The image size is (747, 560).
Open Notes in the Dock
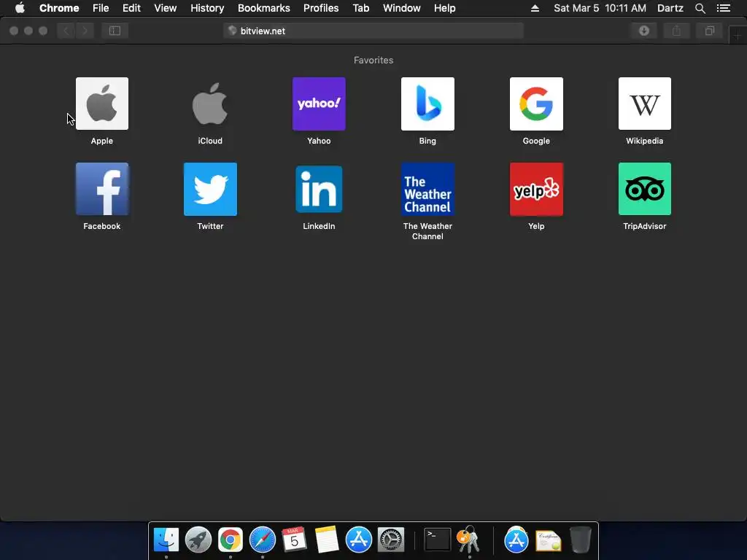326,540
